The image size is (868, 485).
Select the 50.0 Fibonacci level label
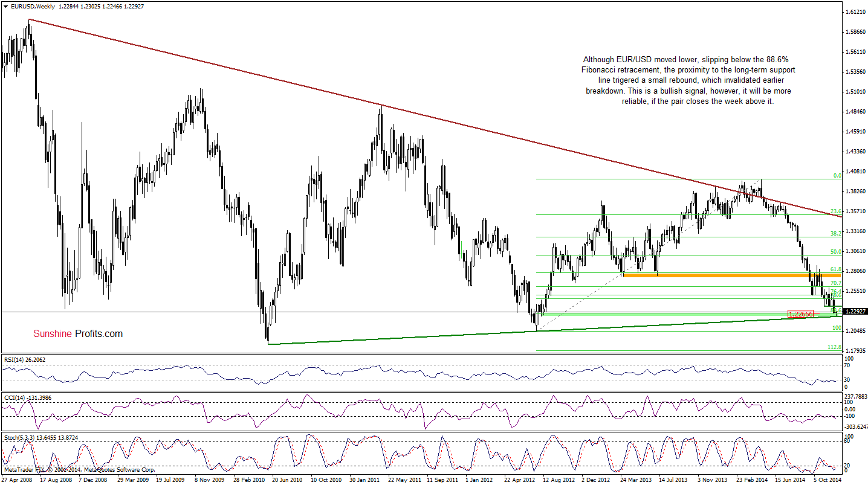pyautogui.click(x=836, y=251)
